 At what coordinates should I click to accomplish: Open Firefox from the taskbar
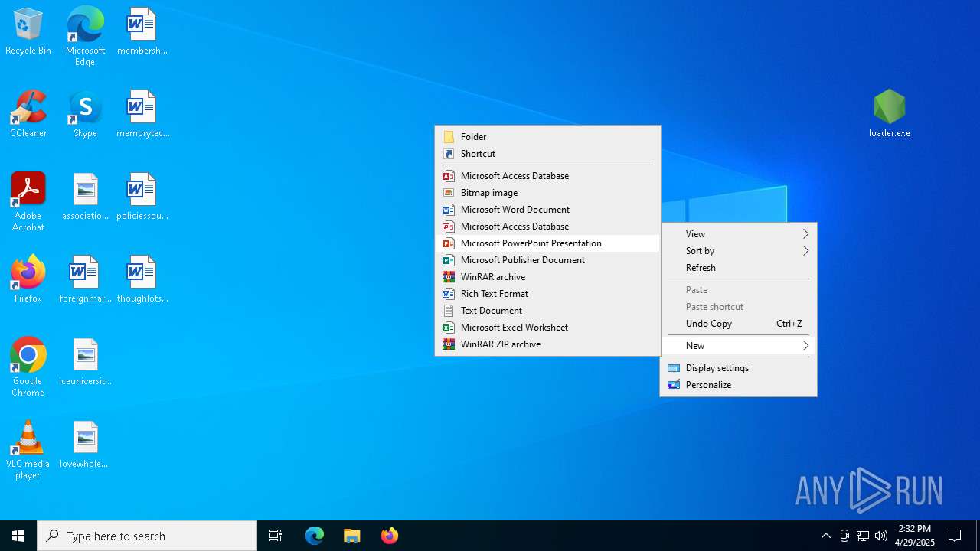click(x=390, y=536)
